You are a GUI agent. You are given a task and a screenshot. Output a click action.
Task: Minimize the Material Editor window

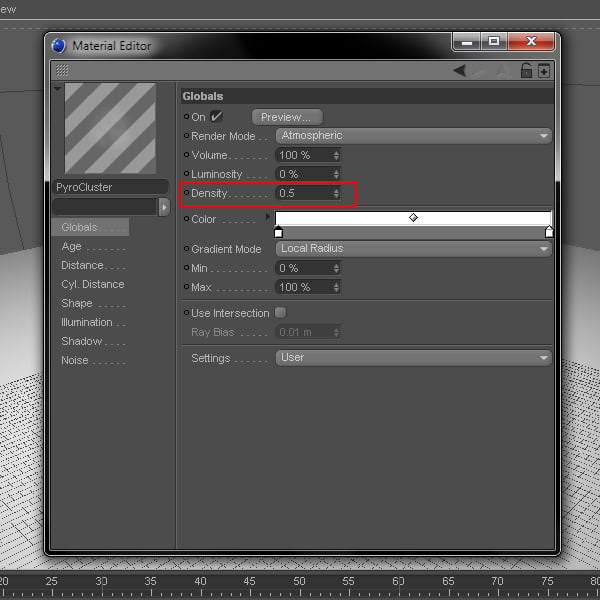[466, 42]
